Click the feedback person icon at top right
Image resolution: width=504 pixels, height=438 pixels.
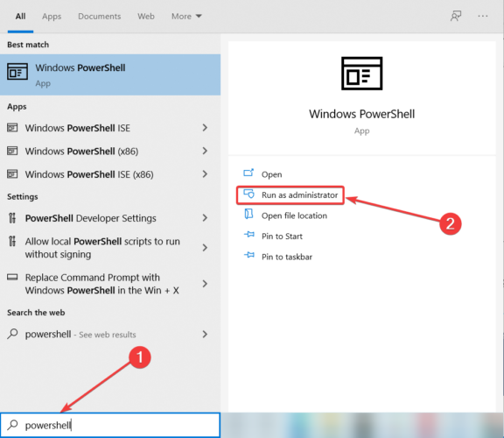point(456,16)
